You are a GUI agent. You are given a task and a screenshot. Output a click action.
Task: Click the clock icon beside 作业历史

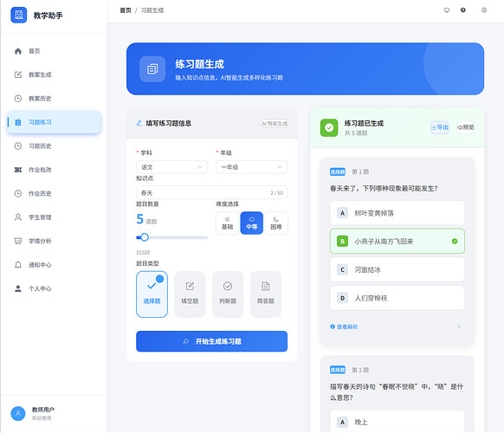pyautogui.click(x=18, y=193)
